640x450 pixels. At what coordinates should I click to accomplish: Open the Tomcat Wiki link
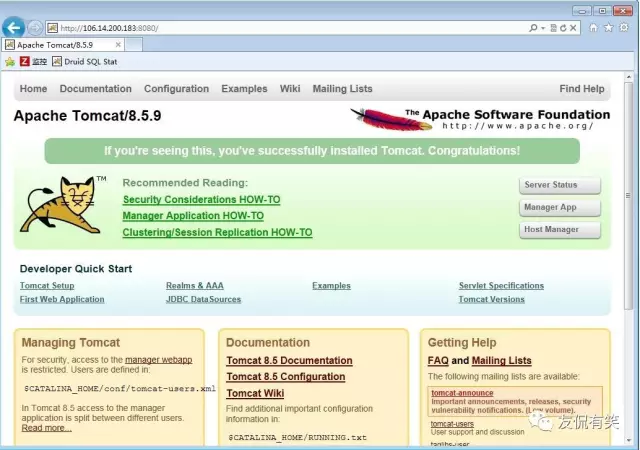(255, 393)
